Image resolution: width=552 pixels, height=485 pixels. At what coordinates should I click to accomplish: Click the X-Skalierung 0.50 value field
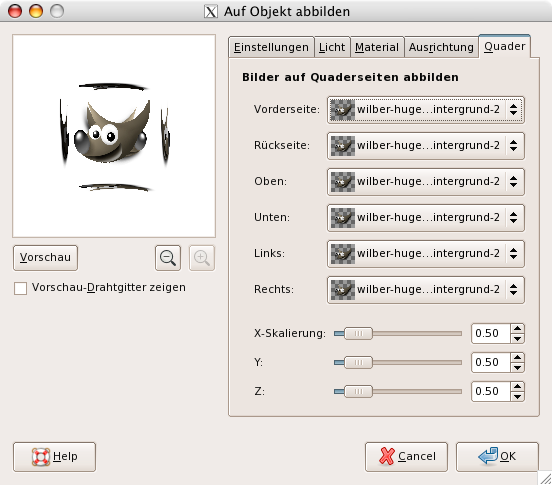point(491,333)
